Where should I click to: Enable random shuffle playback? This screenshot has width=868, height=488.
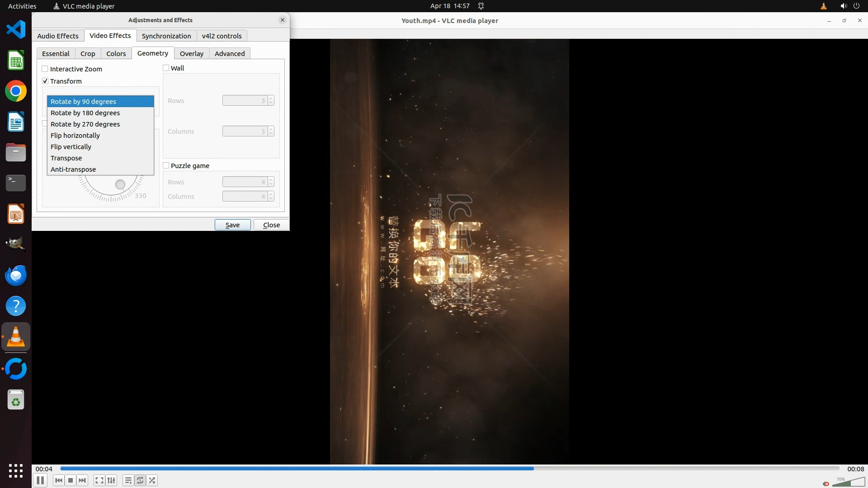[x=152, y=480]
